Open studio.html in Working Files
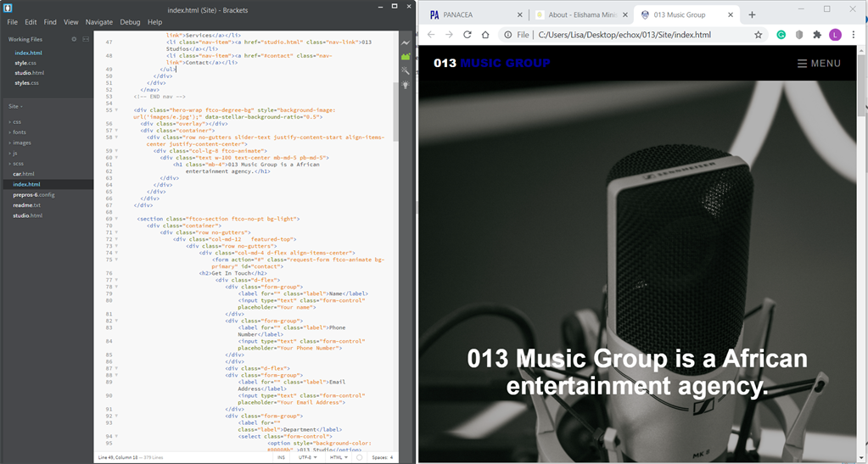868x464 pixels. [30, 73]
